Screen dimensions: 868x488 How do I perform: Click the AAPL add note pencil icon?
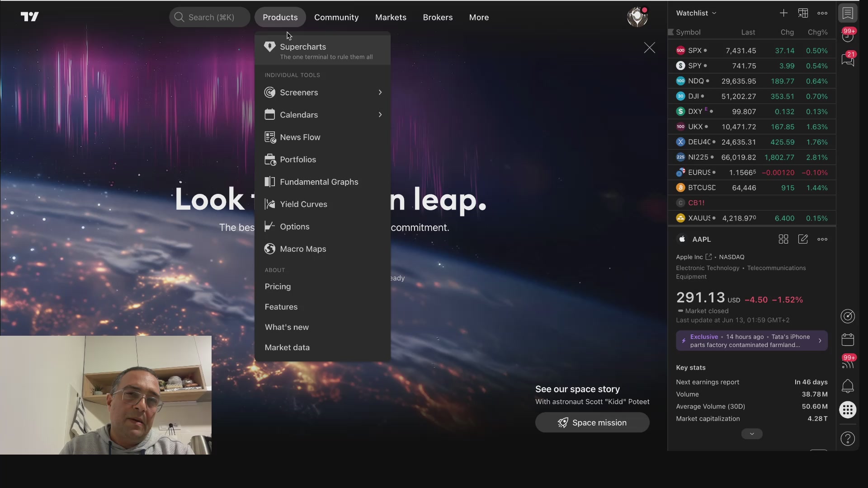point(803,239)
